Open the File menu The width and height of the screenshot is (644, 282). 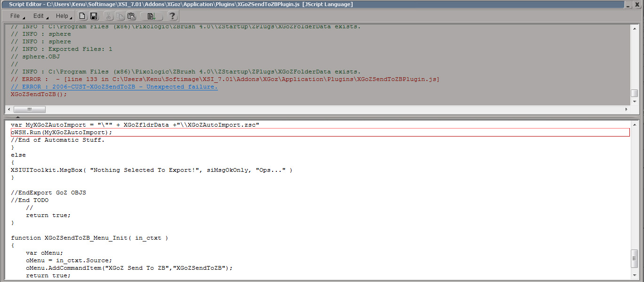tap(17, 16)
